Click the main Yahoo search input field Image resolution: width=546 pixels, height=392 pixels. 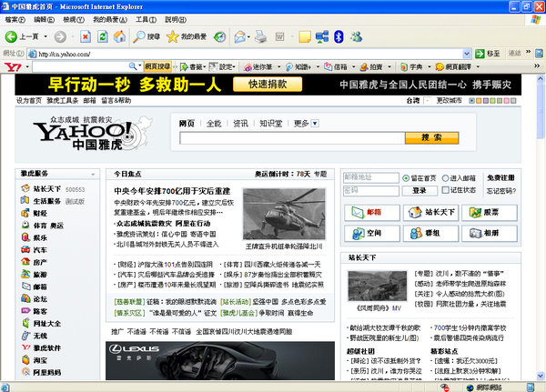click(x=292, y=138)
